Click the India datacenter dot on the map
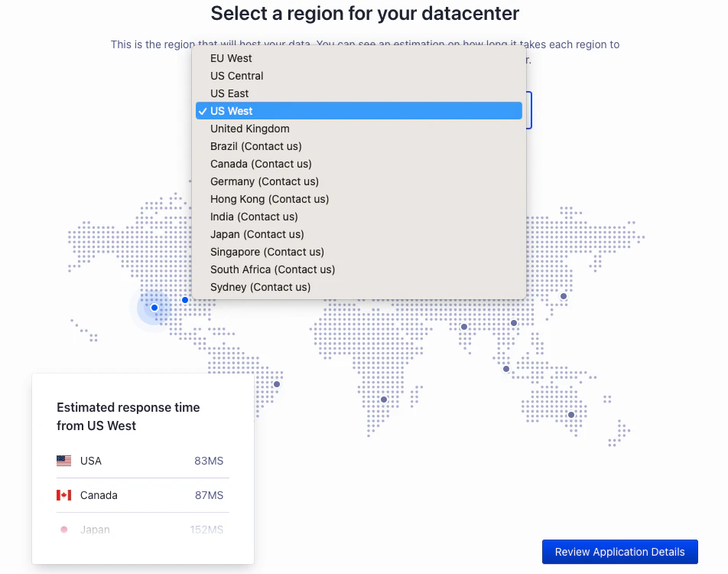728x574 pixels. (x=464, y=328)
